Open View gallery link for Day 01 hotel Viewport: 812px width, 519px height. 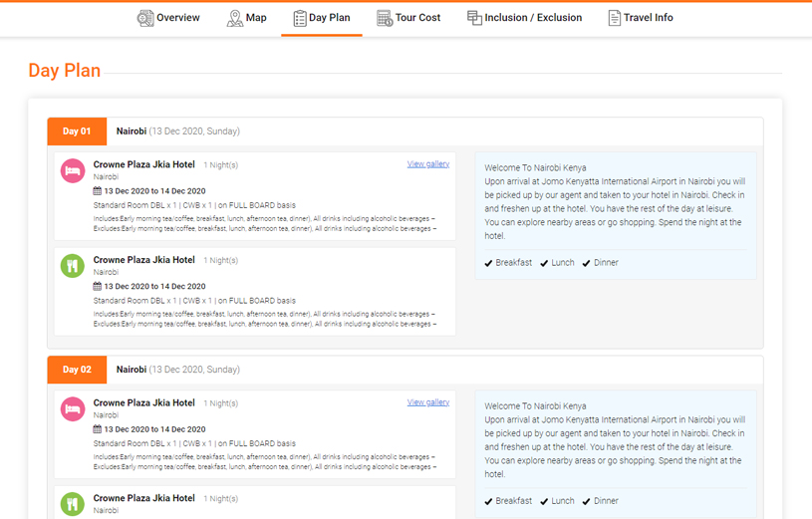pos(428,164)
